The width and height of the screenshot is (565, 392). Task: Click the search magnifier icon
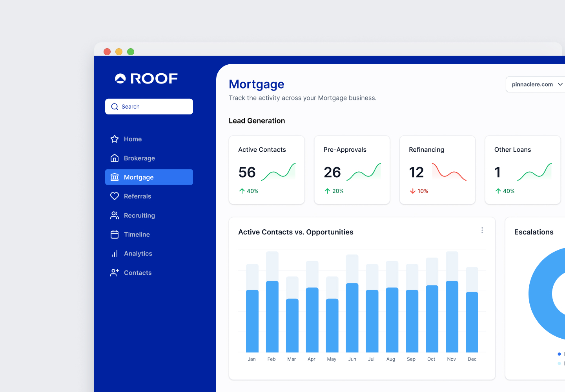(115, 107)
